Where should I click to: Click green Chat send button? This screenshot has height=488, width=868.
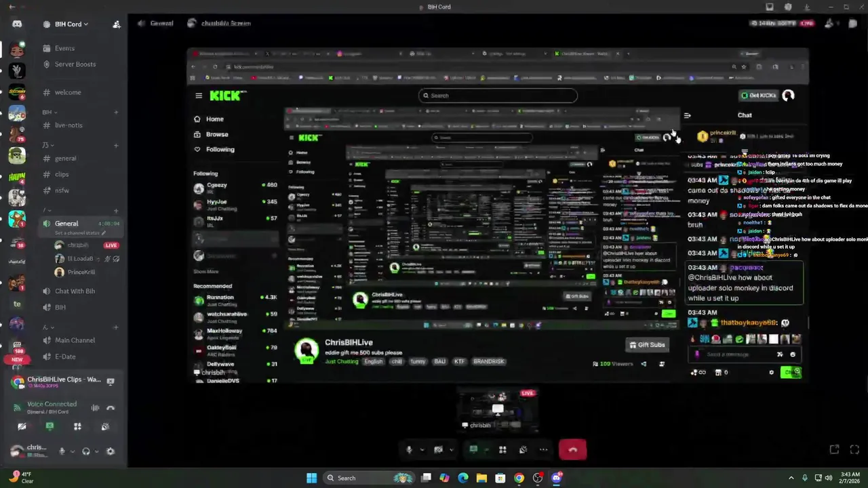click(x=791, y=372)
